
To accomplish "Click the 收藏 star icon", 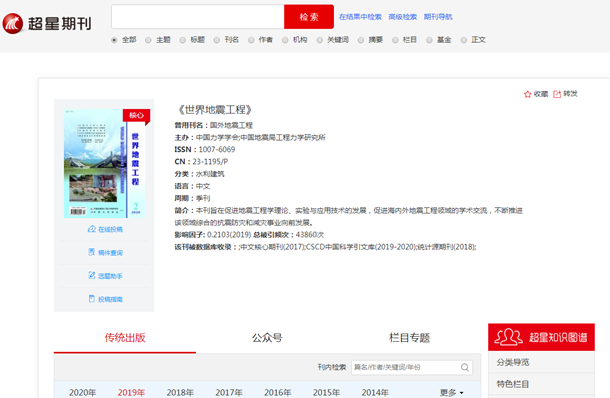I will pyautogui.click(x=528, y=94).
